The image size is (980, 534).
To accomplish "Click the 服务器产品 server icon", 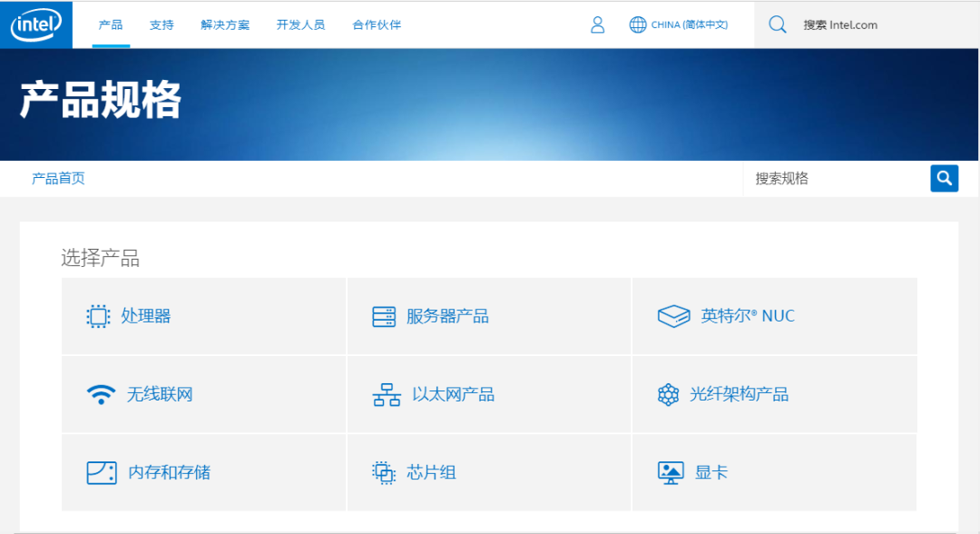I will 384,316.
